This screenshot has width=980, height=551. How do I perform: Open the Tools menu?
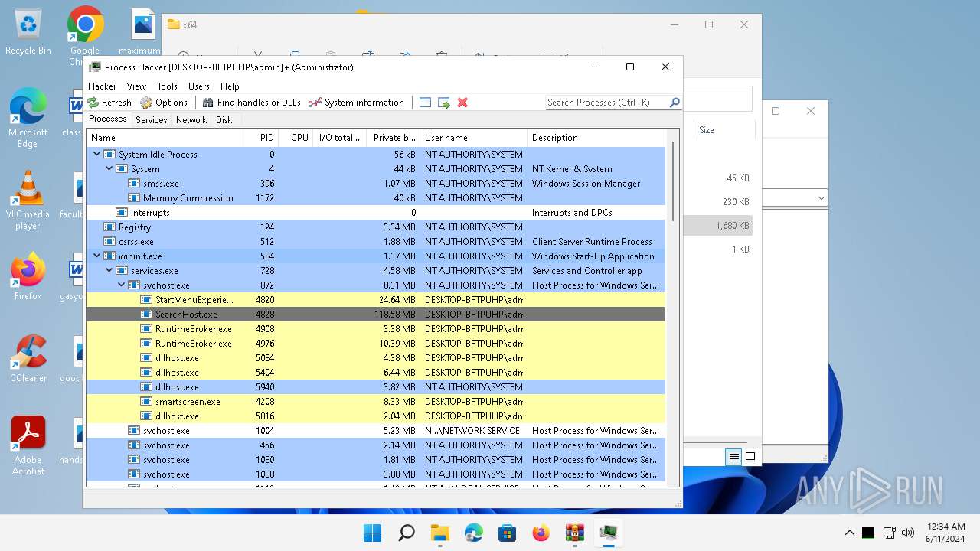pyautogui.click(x=167, y=86)
